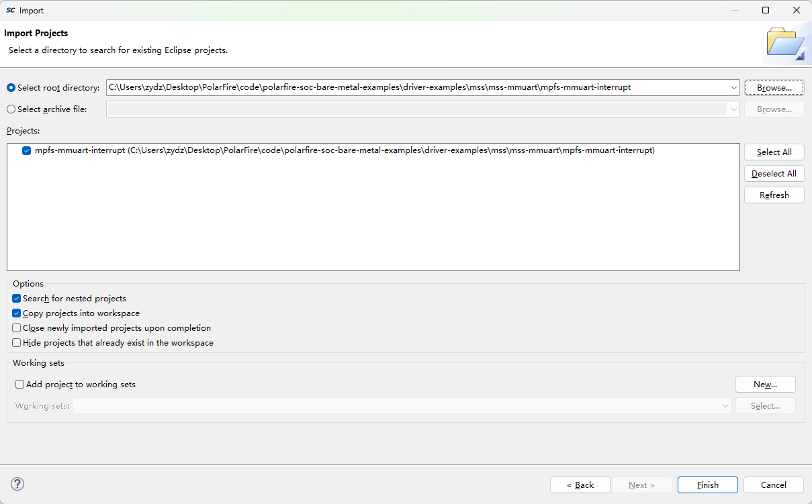Click the Help question mark icon
Screen dimensions: 812x504
(x=17, y=484)
